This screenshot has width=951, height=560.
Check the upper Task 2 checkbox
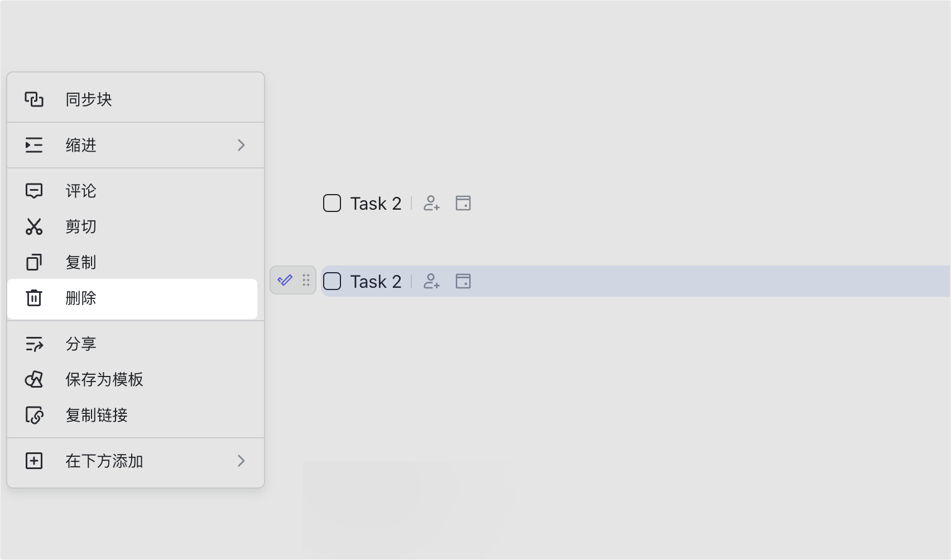click(x=332, y=203)
